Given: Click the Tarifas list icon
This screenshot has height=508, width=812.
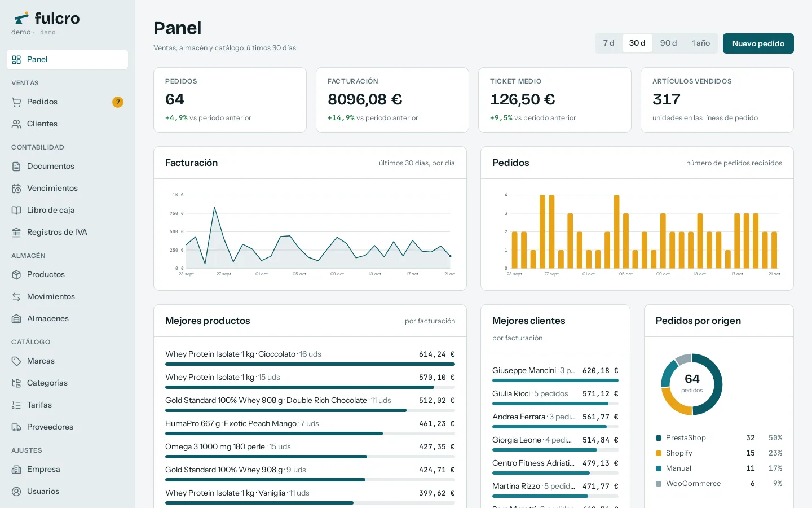Looking at the screenshot, I should pyautogui.click(x=16, y=405).
